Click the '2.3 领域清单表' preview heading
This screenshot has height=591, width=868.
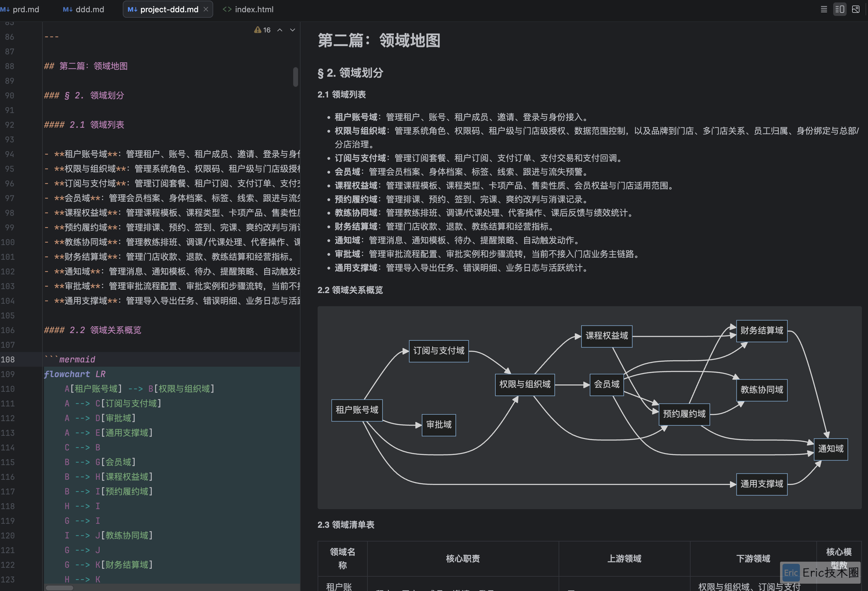tap(346, 525)
